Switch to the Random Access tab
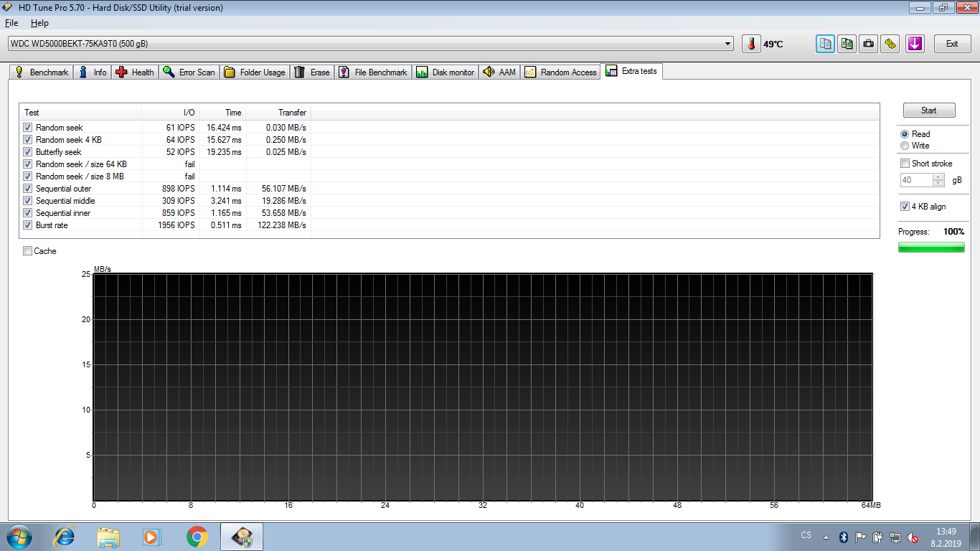This screenshot has height=551, width=980. tap(561, 72)
